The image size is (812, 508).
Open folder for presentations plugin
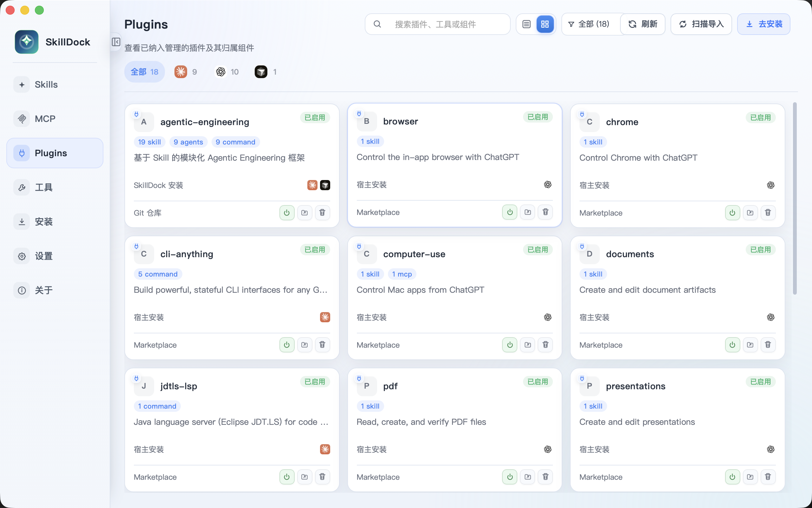750,477
